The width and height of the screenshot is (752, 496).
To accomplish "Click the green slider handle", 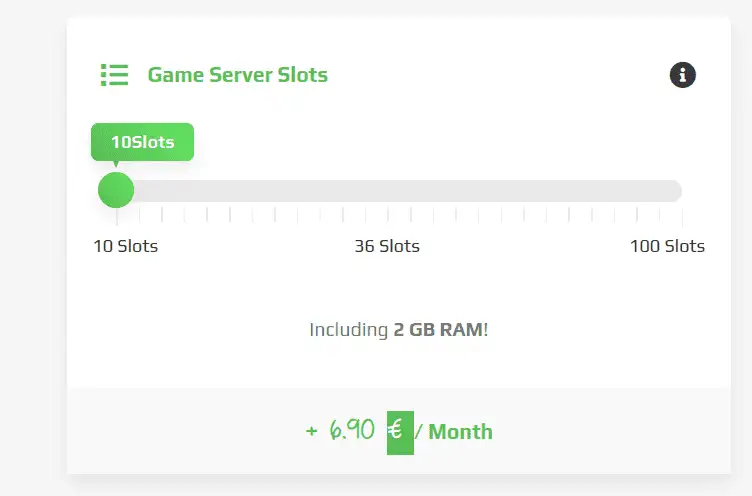I will (116, 190).
